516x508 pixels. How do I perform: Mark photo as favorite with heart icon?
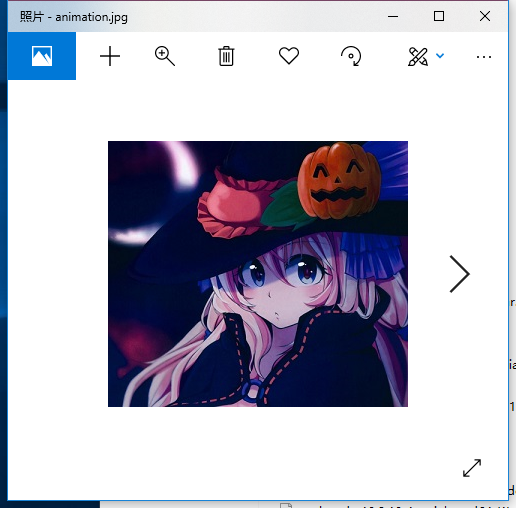coord(289,56)
